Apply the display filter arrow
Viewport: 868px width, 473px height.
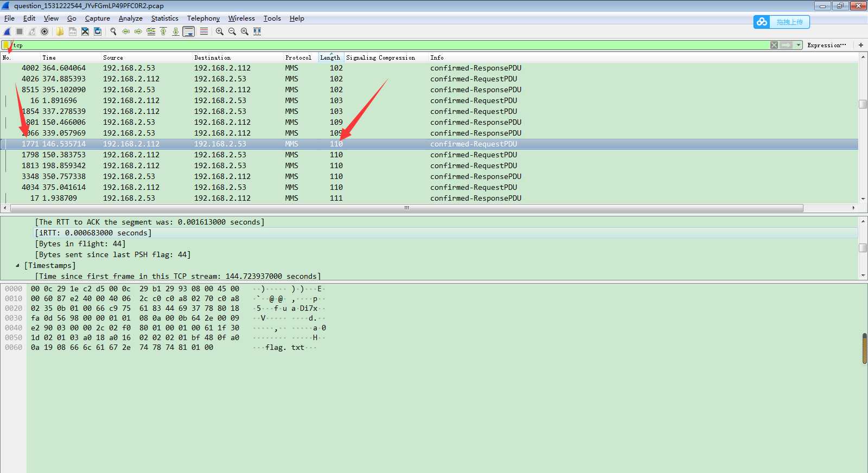click(786, 45)
